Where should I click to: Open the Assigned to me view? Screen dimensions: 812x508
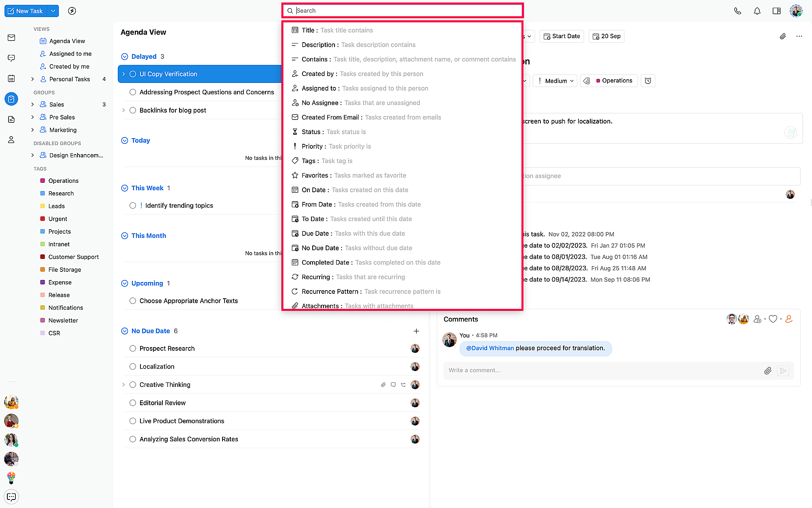[70, 54]
